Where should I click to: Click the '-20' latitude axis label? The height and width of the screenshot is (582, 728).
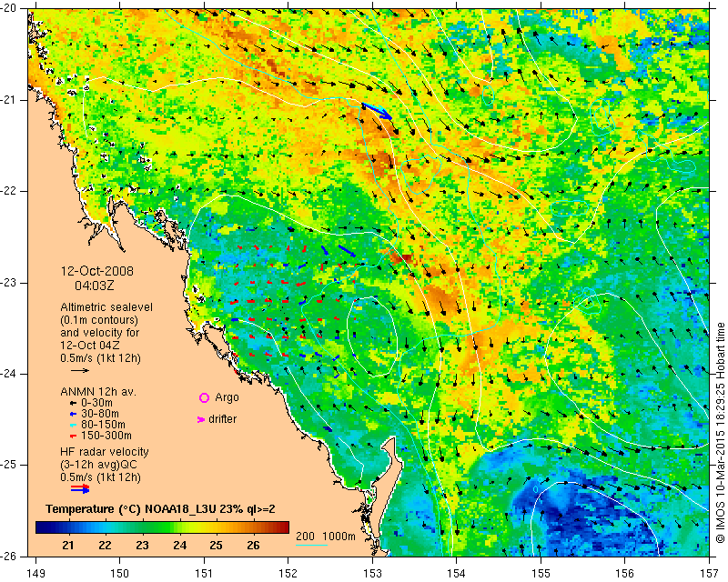10,8
